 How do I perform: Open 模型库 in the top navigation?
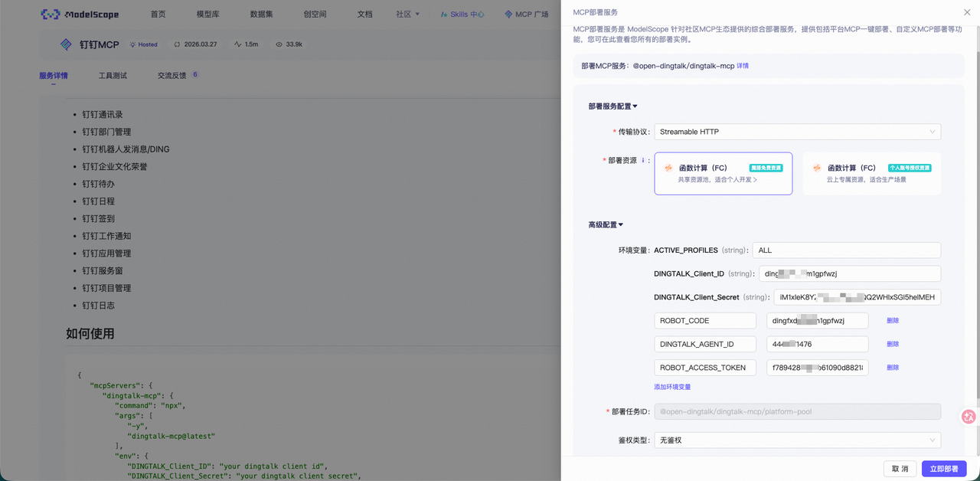tap(207, 15)
